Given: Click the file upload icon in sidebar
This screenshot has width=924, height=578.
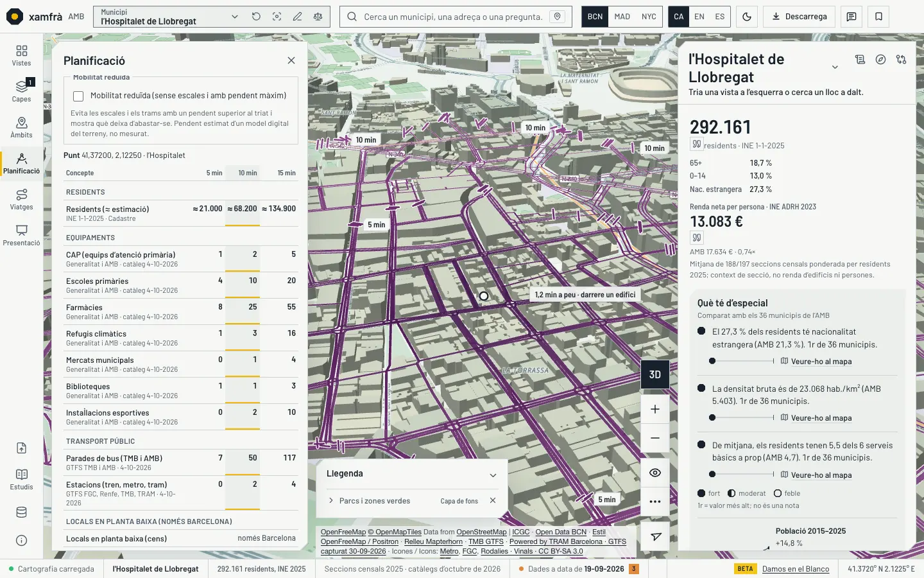Looking at the screenshot, I should (x=21, y=448).
